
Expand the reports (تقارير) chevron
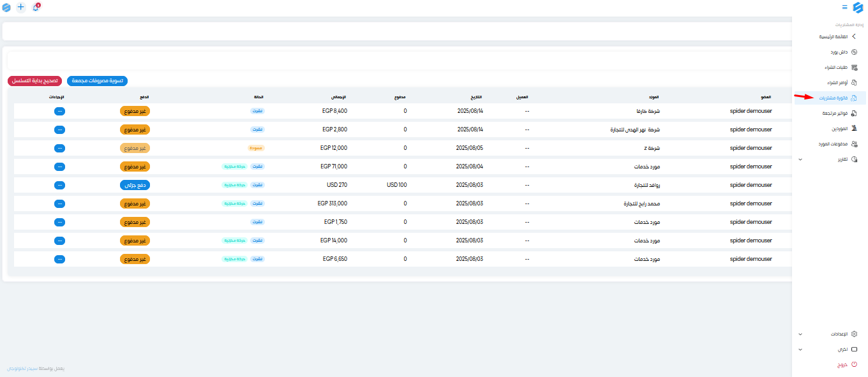tap(800, 159)
